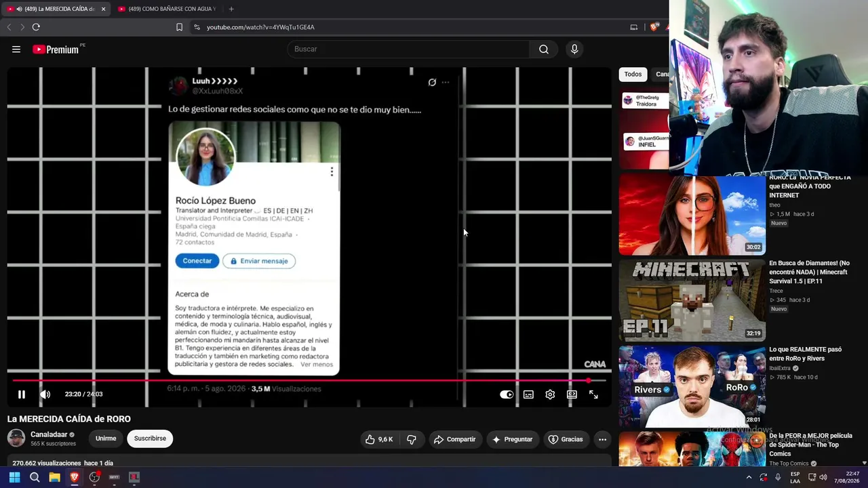The height and width of the screenshot is (488, 868).
Task: Click the browser cast/install screen icon
Action: point(634,27)
